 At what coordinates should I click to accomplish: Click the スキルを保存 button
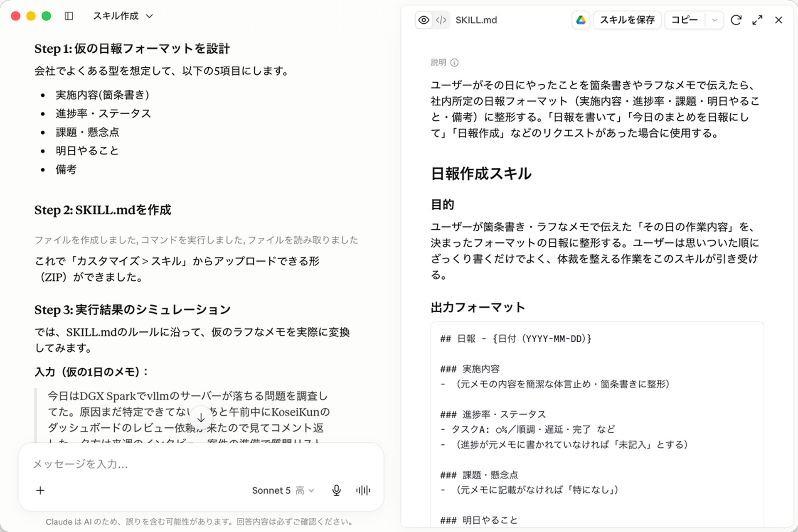(627, 20)
